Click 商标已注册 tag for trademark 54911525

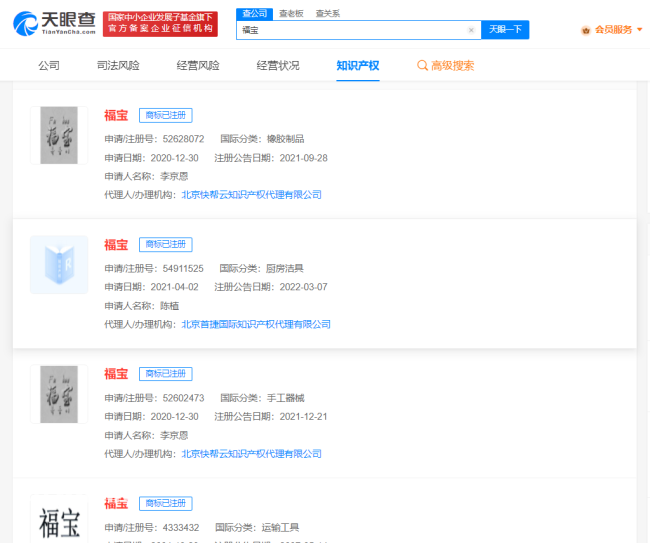[x=165, y=245]
